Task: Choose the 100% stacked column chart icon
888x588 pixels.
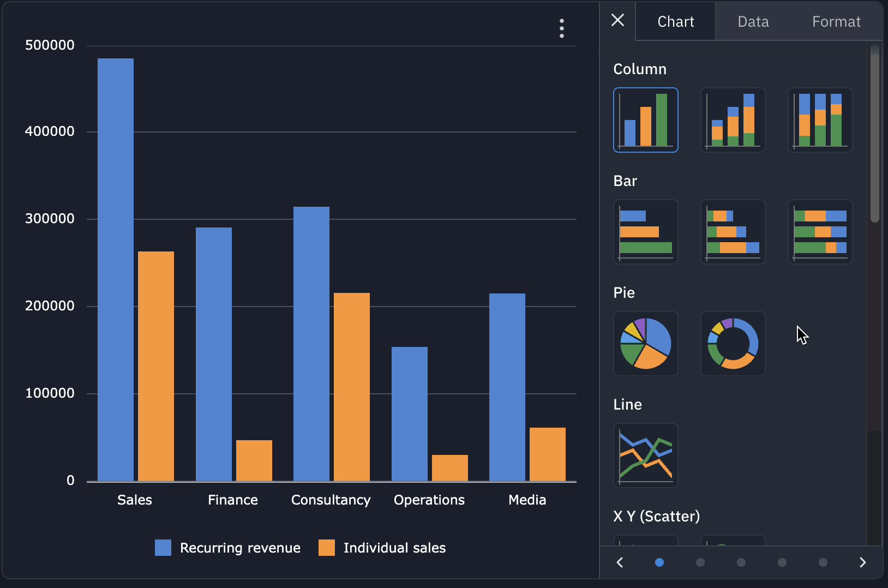Action: [820, 120]
